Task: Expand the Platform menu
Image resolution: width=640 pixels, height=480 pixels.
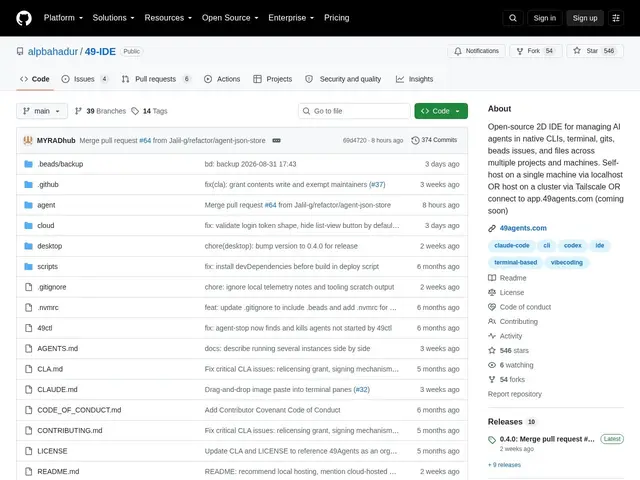Action: 63,18
